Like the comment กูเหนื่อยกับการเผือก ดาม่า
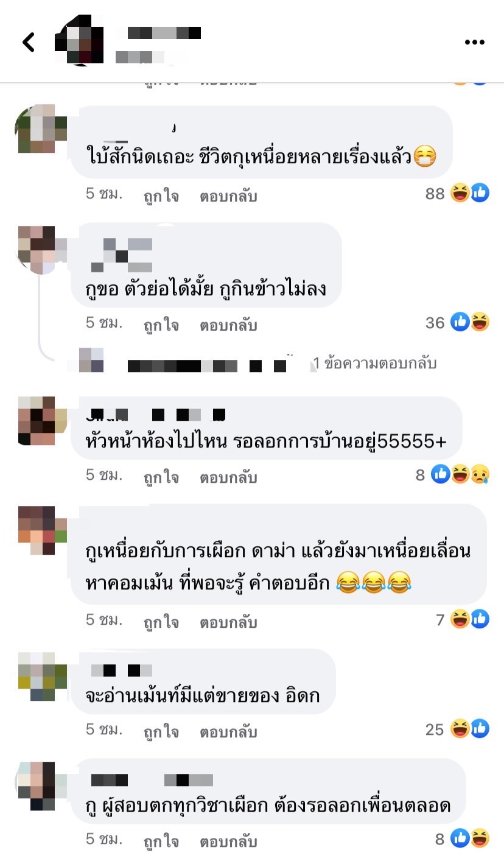This screenshot has height=861, width=504. tap(161, 622)
